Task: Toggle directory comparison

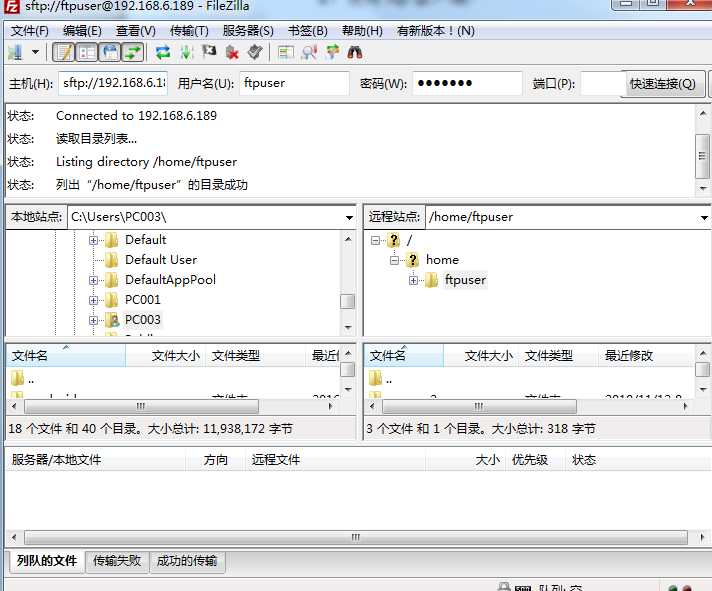Action: 309,52
